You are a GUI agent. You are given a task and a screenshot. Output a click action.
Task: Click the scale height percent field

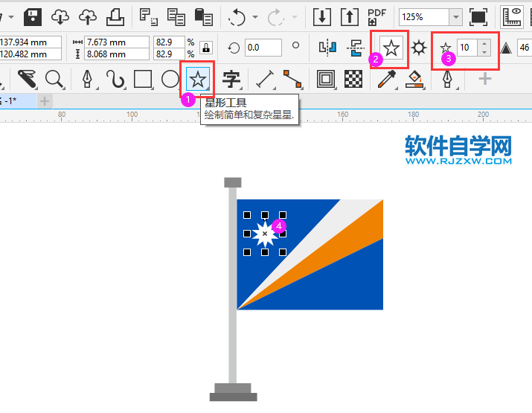pyautogui.click(x=169, y=54)
